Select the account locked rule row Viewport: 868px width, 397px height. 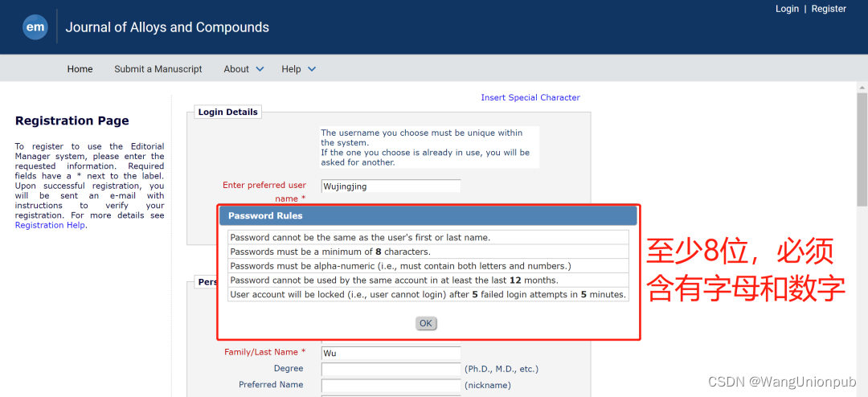click(x=428, y=295)
